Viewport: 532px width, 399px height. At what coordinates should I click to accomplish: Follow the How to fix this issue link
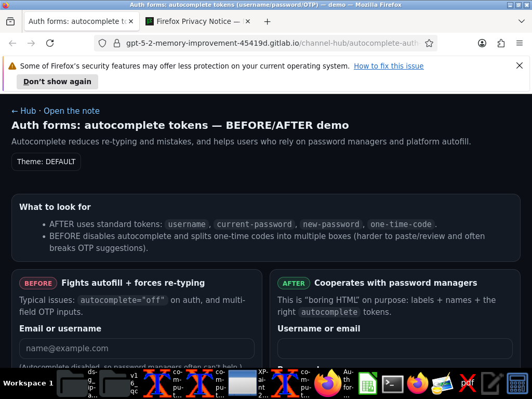pos(389,66)
